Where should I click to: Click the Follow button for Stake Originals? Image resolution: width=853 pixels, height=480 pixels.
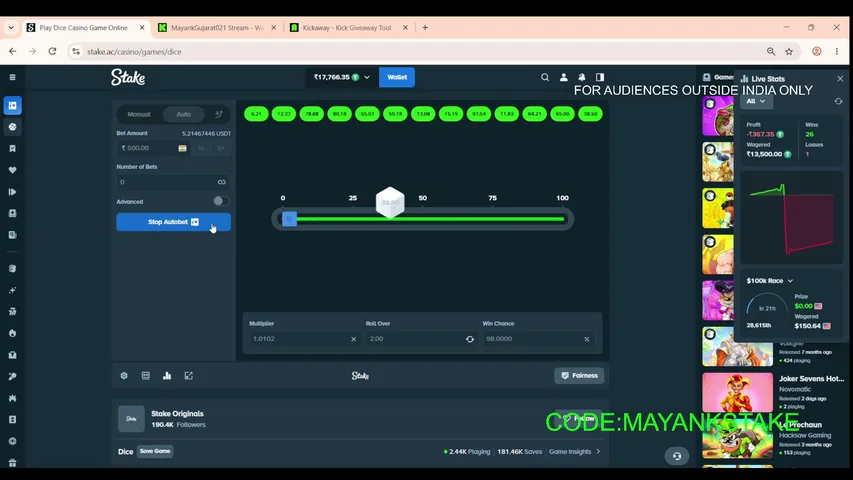pyautogui.click(x=579, y=419)
